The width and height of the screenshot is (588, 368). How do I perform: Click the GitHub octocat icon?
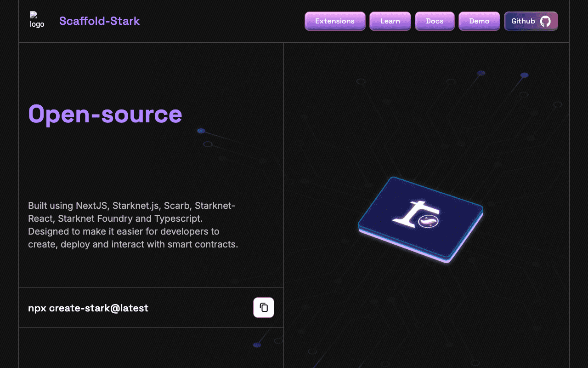[x=545, y=21]
